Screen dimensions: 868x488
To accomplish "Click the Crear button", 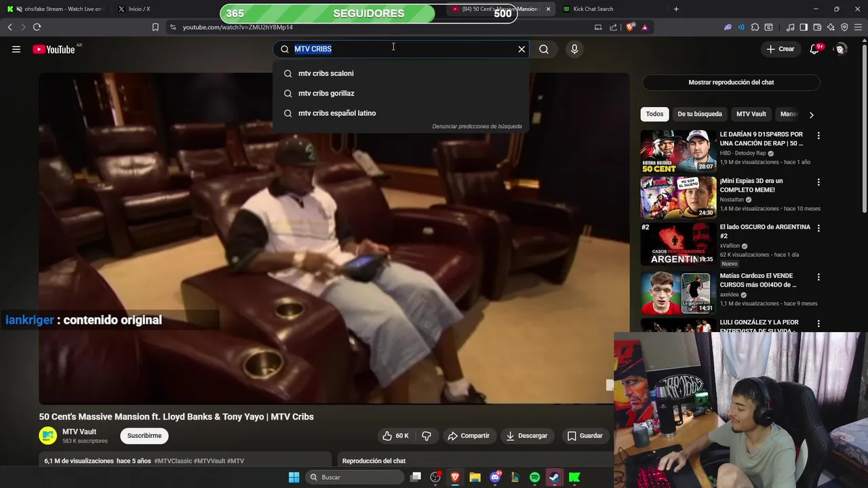I will pyautogui.click(x=780, y=49).
